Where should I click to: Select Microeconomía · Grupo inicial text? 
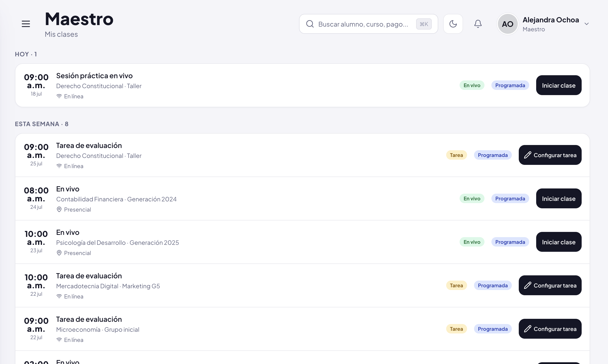[98, 329]
